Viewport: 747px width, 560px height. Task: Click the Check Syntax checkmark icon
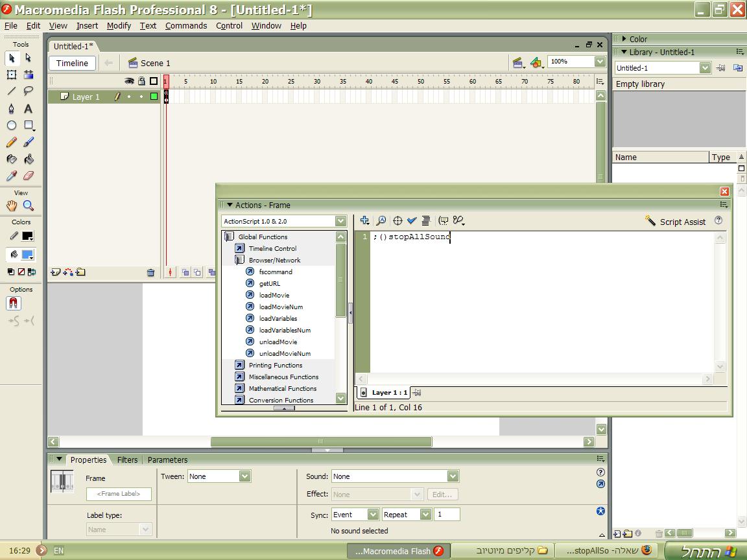pyautogui.click(x=412, y=221)
